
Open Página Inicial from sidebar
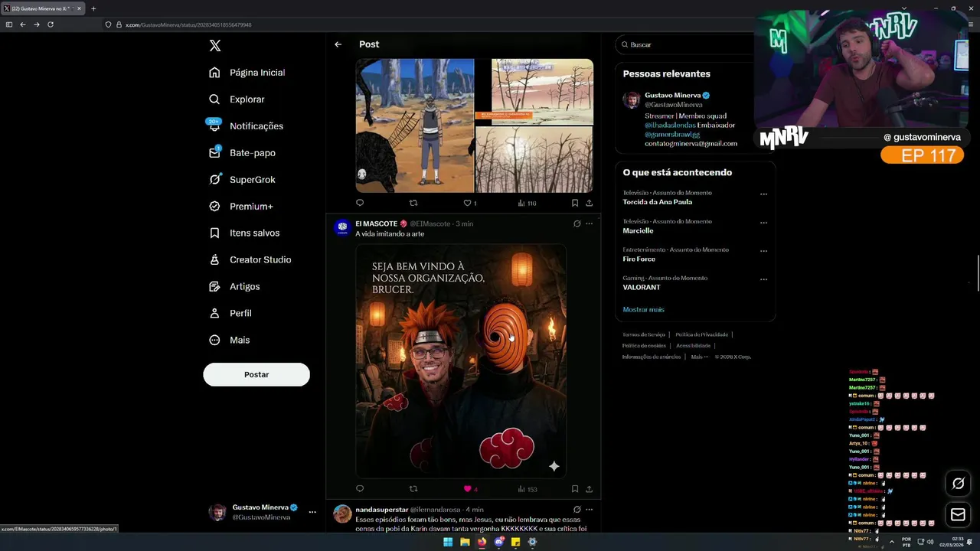247,73
